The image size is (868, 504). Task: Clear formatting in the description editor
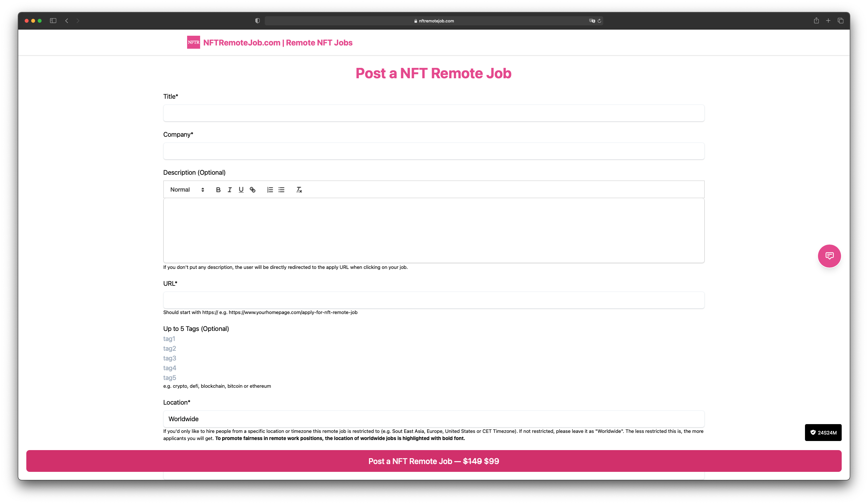click(299, 190)
